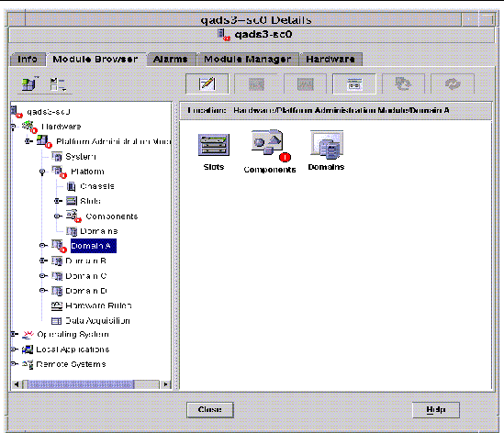Screen dimensions: 504x433
Task: Click the qads3-sc0 root node icon in tree
Action: tap(17, 112)
